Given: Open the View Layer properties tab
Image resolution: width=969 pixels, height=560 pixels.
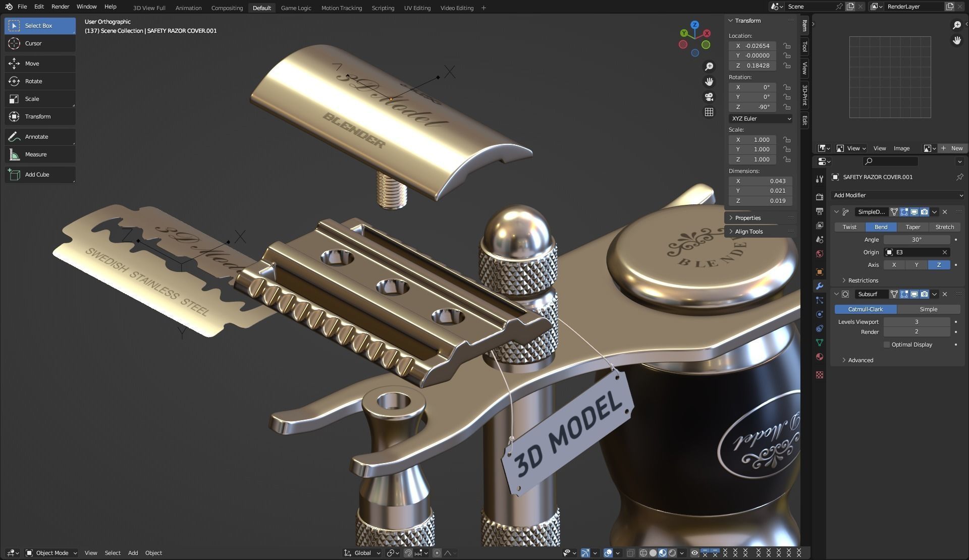Looking at the screenshot, I should coord(820,225).
